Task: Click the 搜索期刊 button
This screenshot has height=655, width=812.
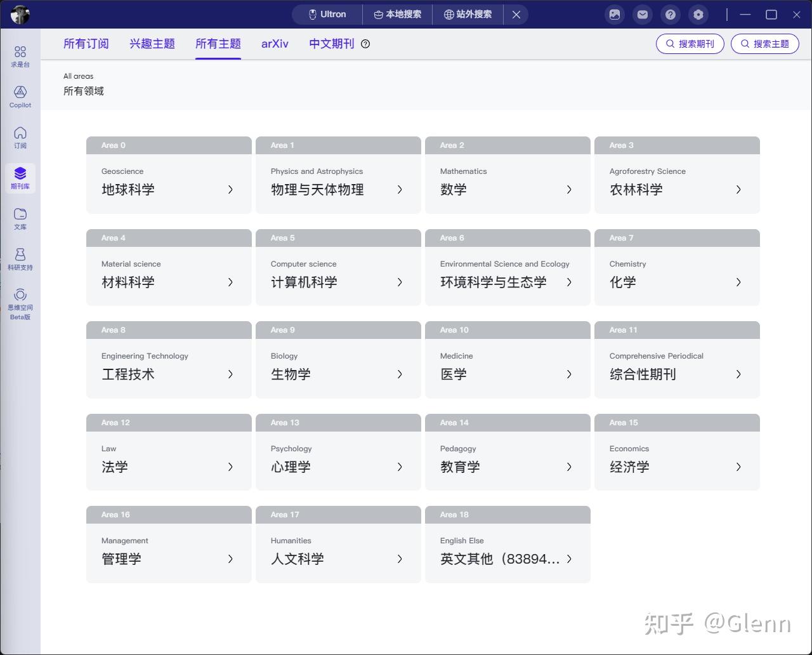Action: [690, 44]
